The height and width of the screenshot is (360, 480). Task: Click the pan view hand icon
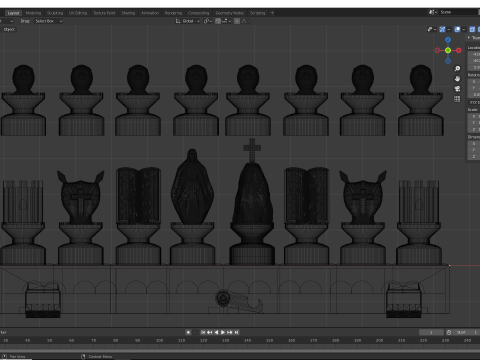click(457, 79)
